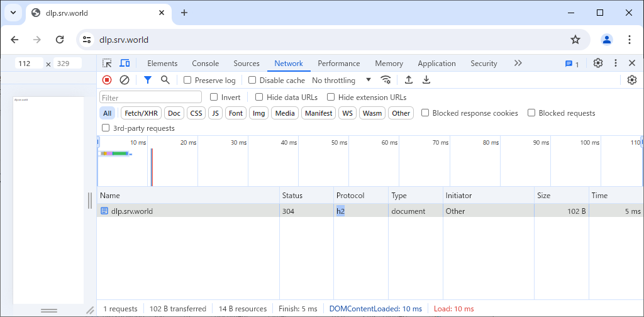Activate the inspect element picker icon
The height and width of the screenshot is (317, 644).
click(108, 64)
